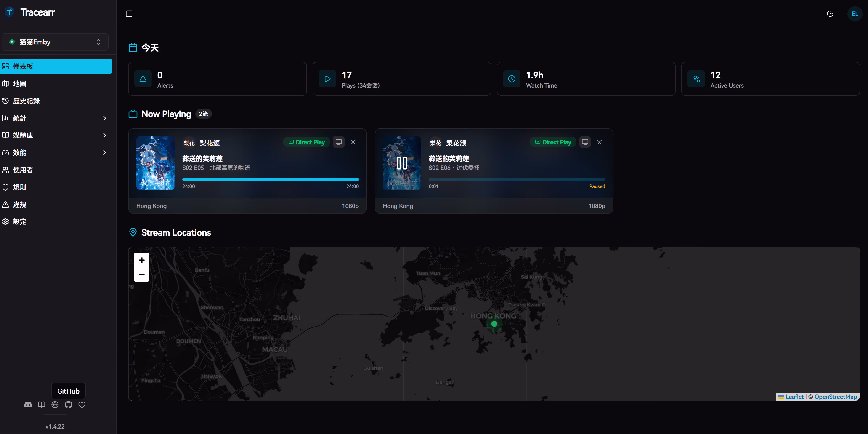The width and height of the screenshot is (868, 434).
Task: Open the Discord icon in sidebar footer
Action: [x=28, y=405]
